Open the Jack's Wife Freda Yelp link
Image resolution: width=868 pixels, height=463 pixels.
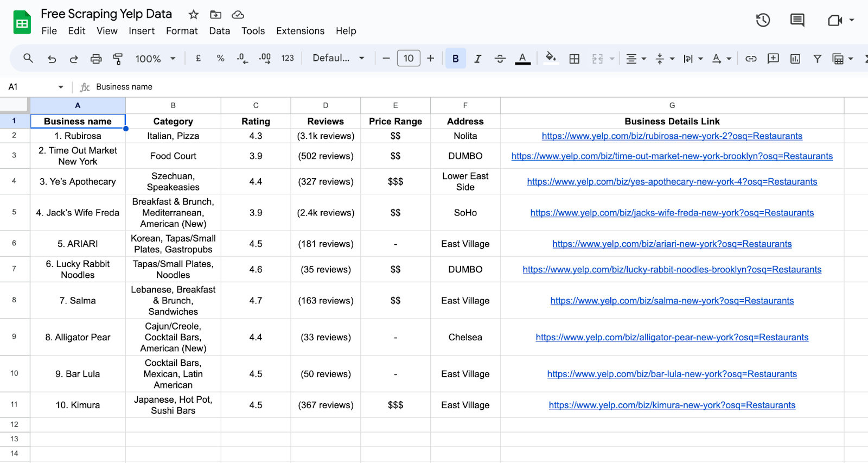(x=672, y=213)
